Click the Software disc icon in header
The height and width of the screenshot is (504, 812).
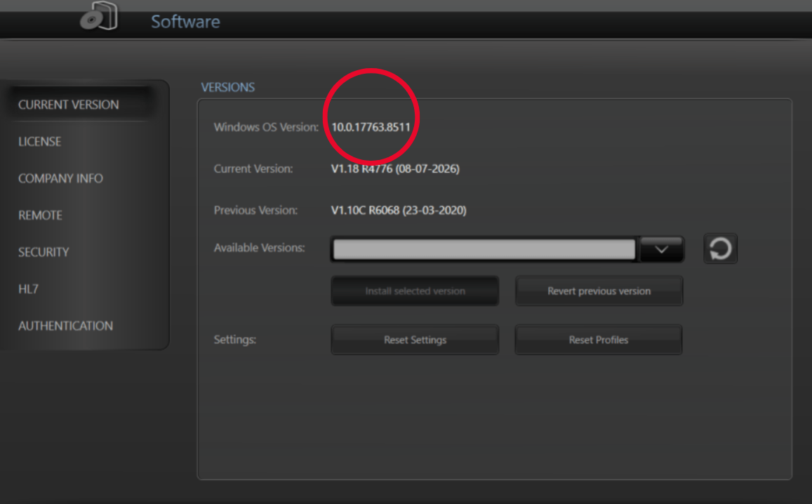click(99, 15)
